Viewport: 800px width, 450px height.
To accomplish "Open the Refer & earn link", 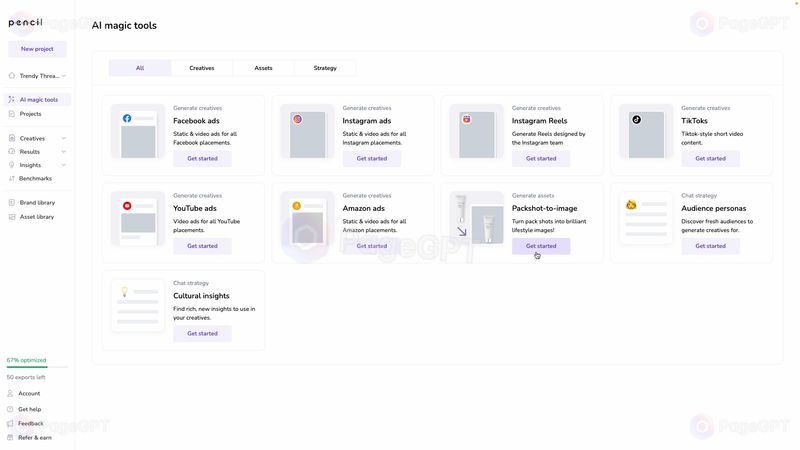I will pos(35,438).
